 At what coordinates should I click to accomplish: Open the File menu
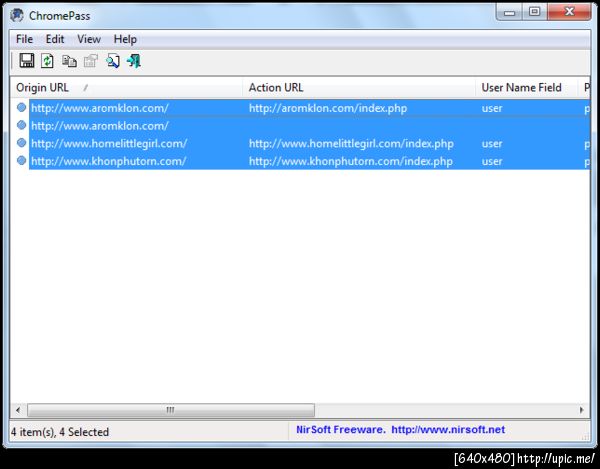24,39
